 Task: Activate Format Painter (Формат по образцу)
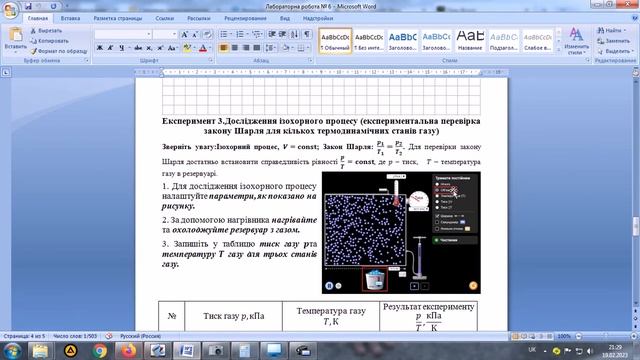coord(59,51)
